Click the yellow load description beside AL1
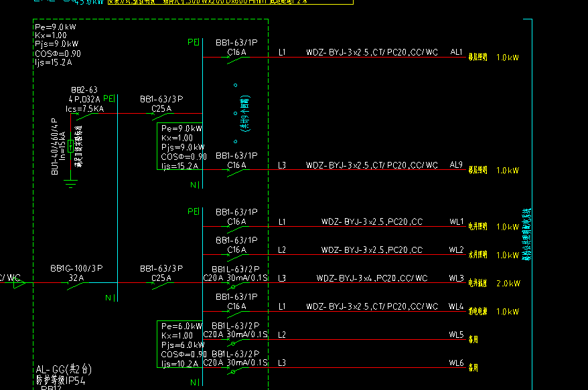This screenshot has width=588, height=390. click(477, 58)
